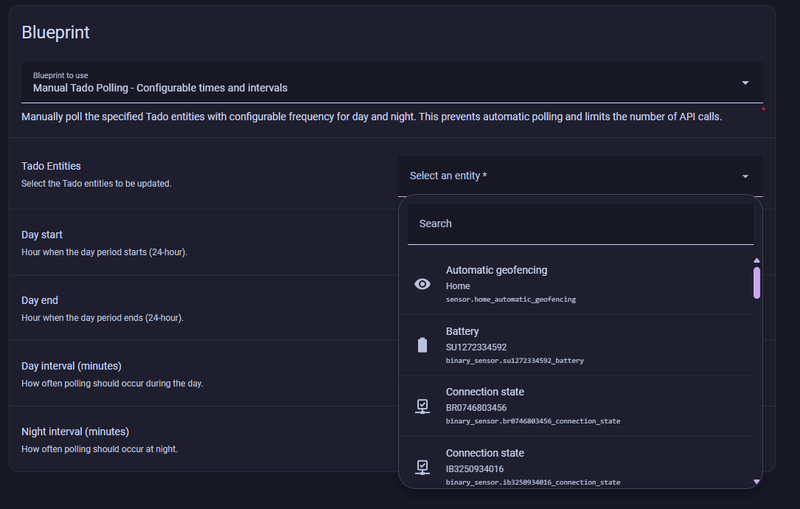This screenshot has height=509, width=800.
Task: Click the Tado Entities label
Action: (51, 166)
